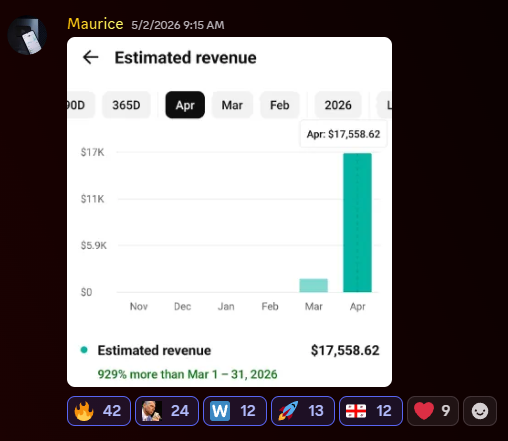Click Maurice's profile avatar
This screenshot has width=508, height=441.
click(27, 36)
